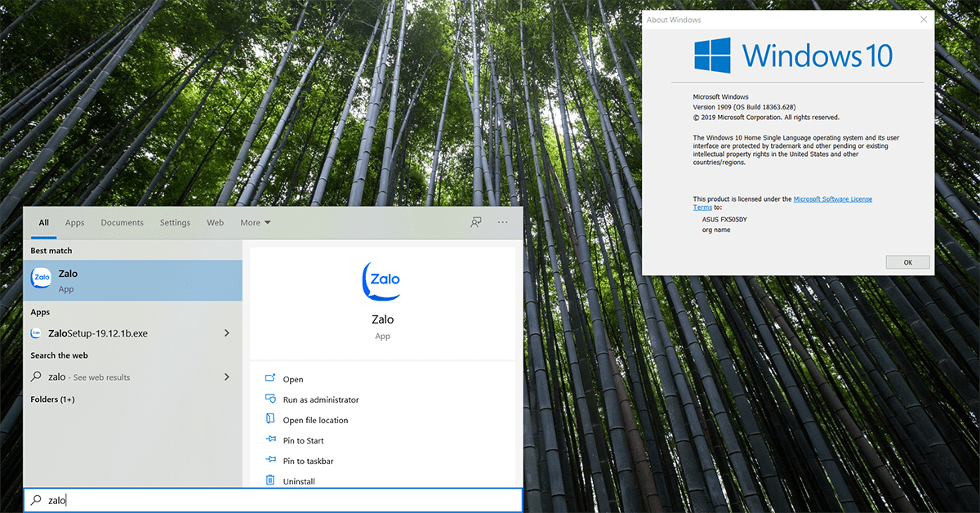The height and width of the screenshot is (513, 980).
Task: Open the search options ellipsis menu
Action: pyautogui.click(x=503, y=222)
